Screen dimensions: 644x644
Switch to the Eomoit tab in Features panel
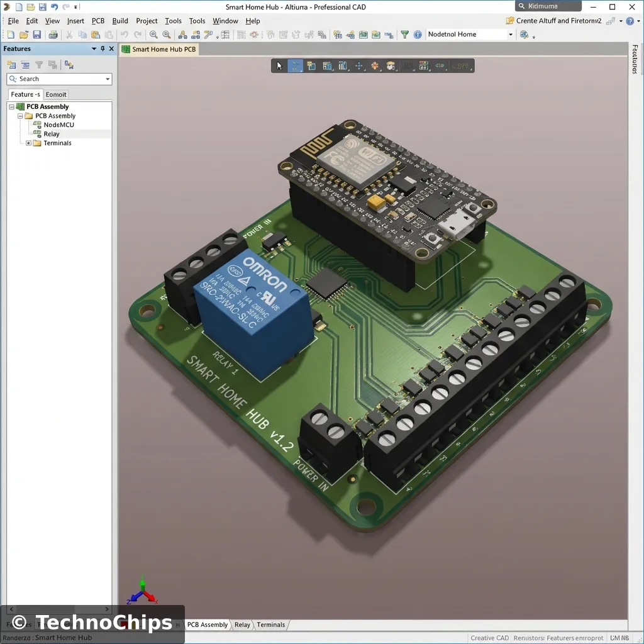coord(55,94)
